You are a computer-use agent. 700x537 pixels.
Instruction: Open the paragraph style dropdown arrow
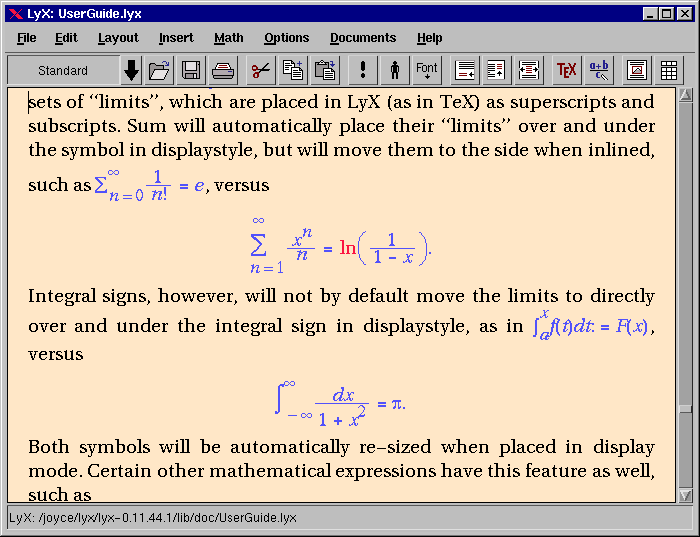[x=131, y=70]
